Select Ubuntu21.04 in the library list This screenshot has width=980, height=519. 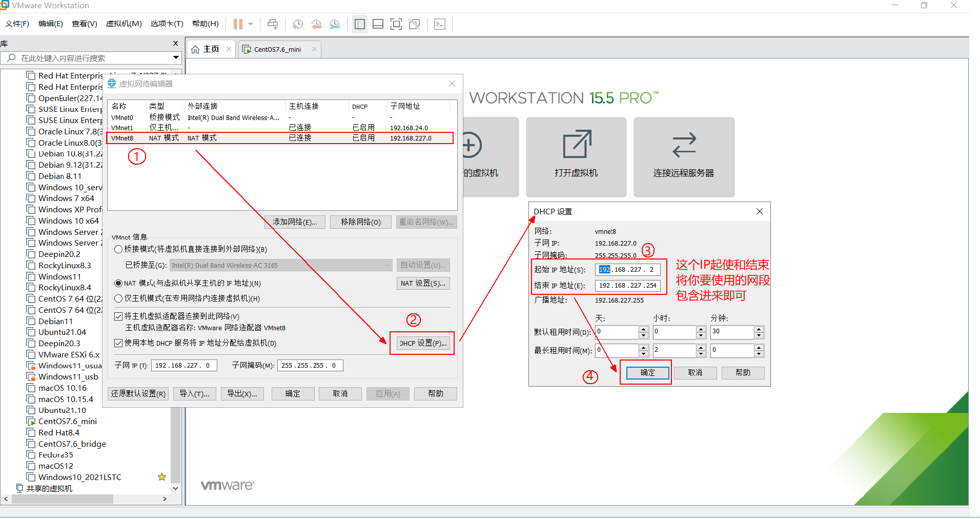pyautogui.click(x=62, y=332)
